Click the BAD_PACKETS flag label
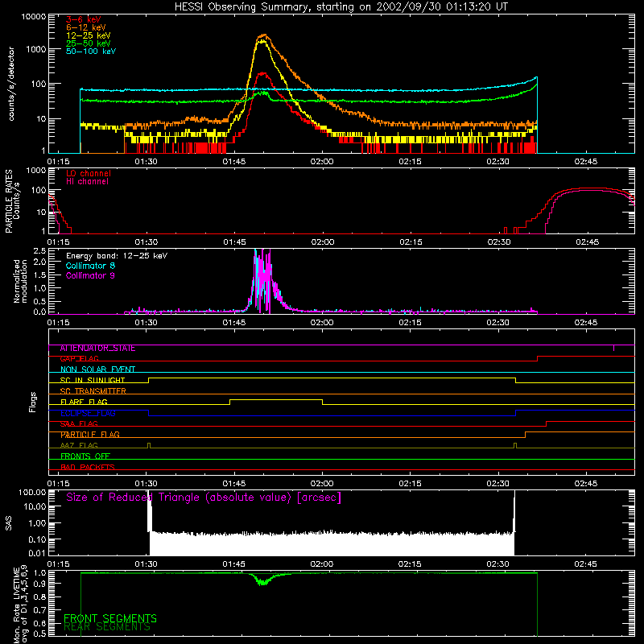 [88, 468]
